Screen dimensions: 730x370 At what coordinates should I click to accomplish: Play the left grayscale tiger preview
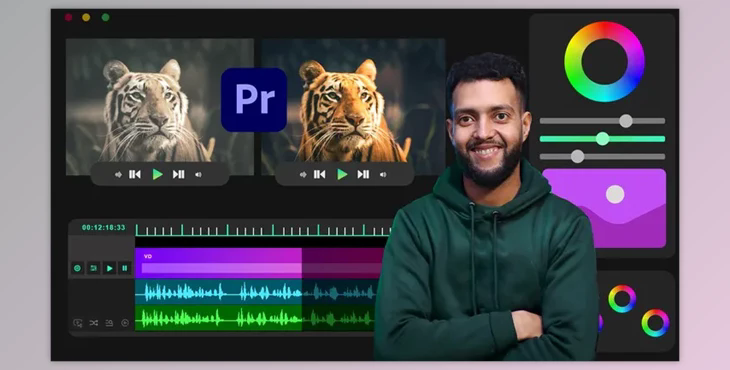click(158, 175)
